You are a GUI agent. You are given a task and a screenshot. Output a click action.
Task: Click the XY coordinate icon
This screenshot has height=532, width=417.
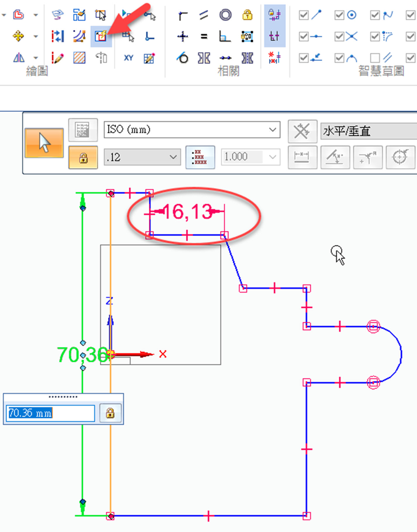coord(128,58)
